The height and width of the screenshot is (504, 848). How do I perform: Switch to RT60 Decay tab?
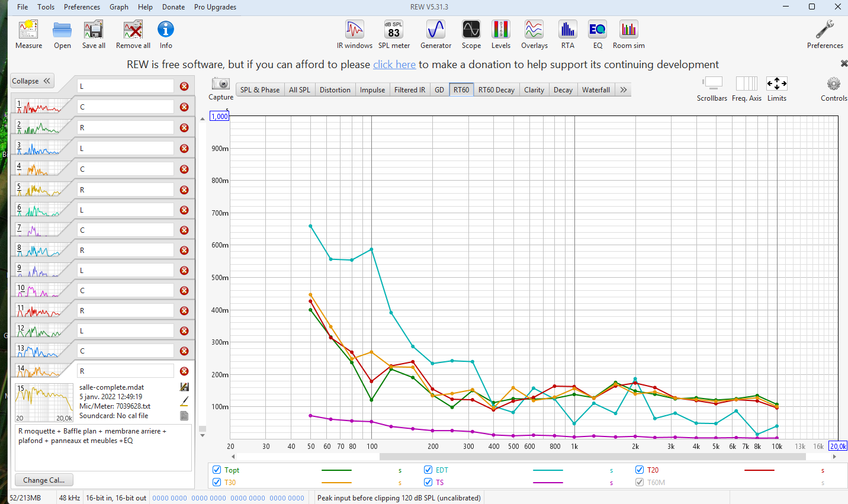pos(496,90)
